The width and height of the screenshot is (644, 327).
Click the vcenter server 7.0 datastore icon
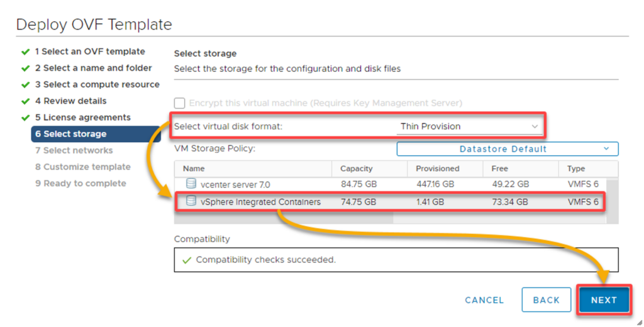tap(191, 184)
